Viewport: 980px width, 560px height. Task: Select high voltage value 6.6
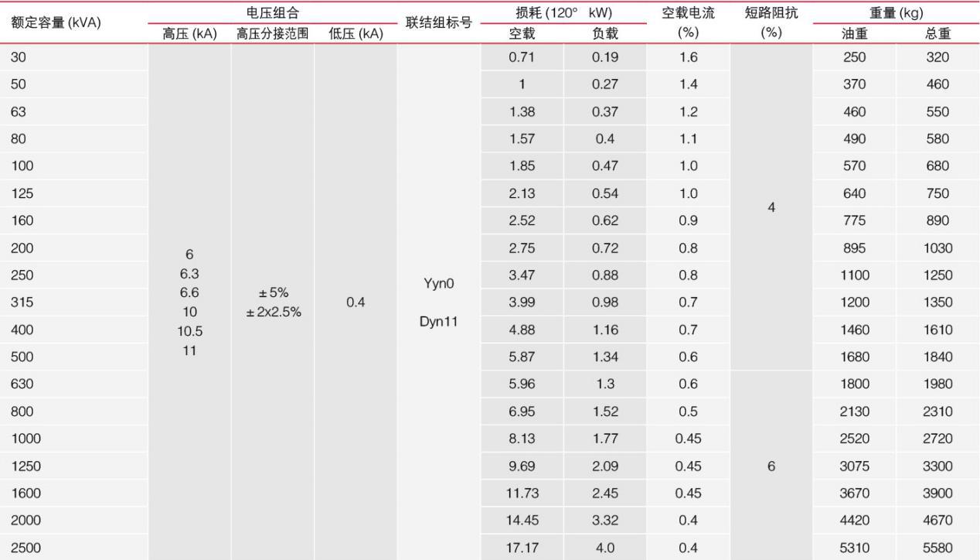tap(189, 292)
